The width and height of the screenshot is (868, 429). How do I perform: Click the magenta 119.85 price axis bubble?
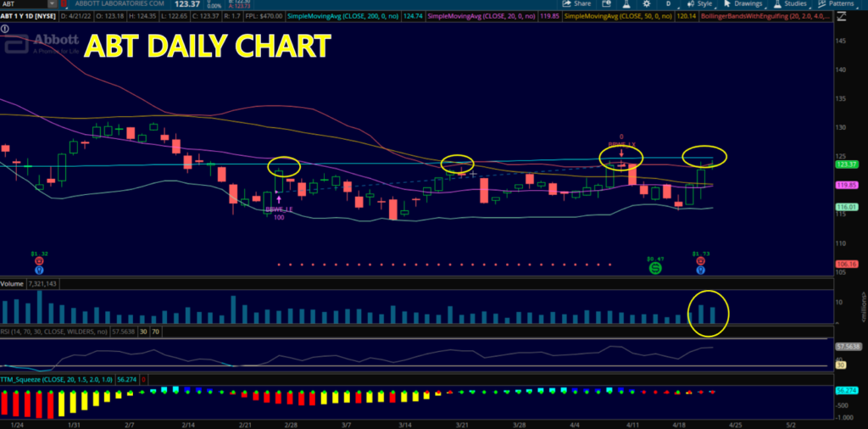click(846, 185)
